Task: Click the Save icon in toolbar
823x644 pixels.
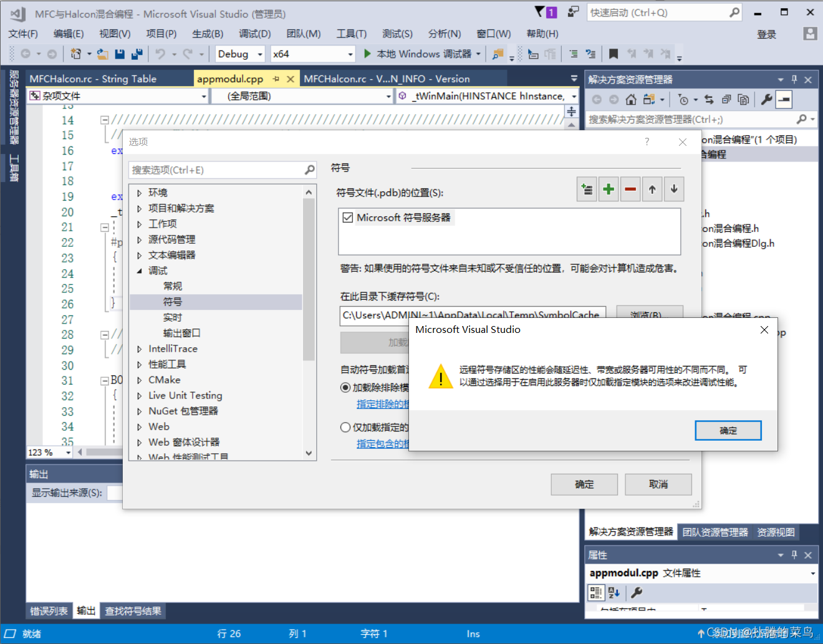Action: [120, 54]
